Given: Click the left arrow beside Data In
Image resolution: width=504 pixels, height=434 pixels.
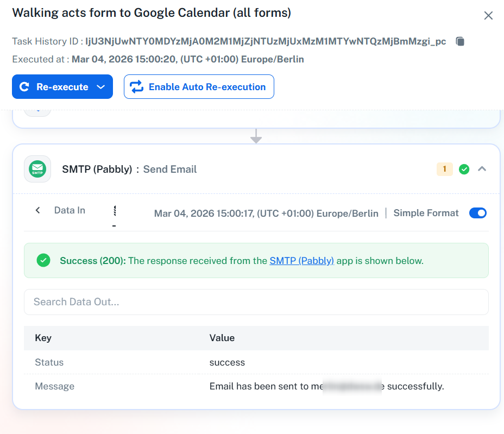Looking at the screenshot, I should click(x=37, y=211).
